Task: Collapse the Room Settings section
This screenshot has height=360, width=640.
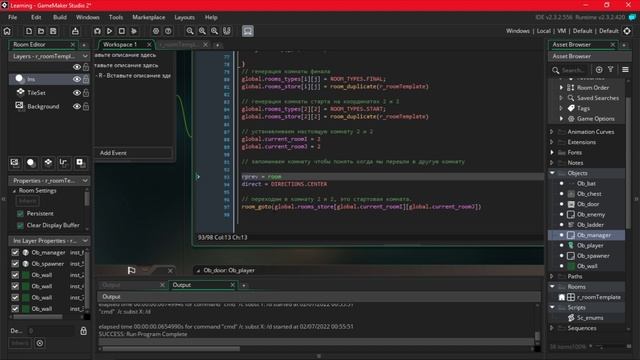Action: (x=14, y=191)
